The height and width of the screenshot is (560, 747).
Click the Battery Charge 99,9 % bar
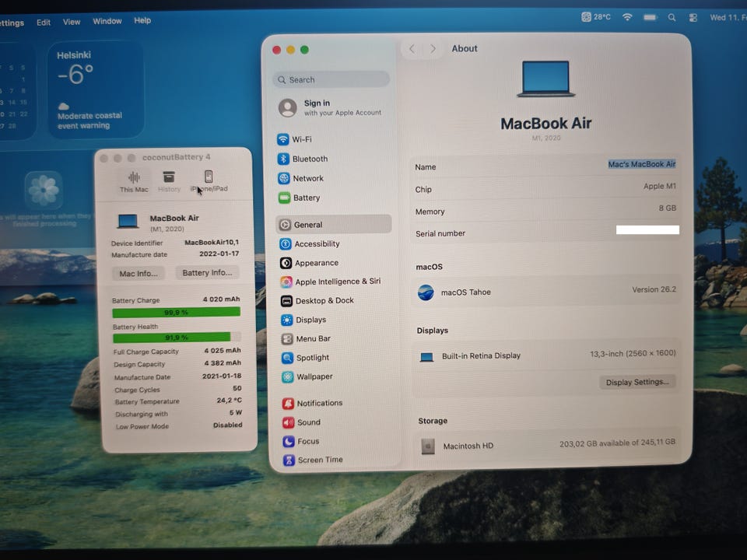(177, 313)
